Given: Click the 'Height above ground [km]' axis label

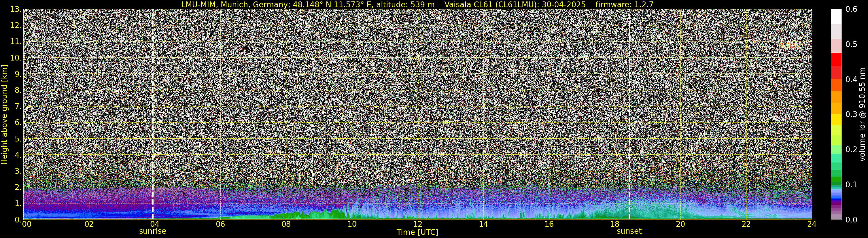Looking at the screenshot, I should coord(4,114).
